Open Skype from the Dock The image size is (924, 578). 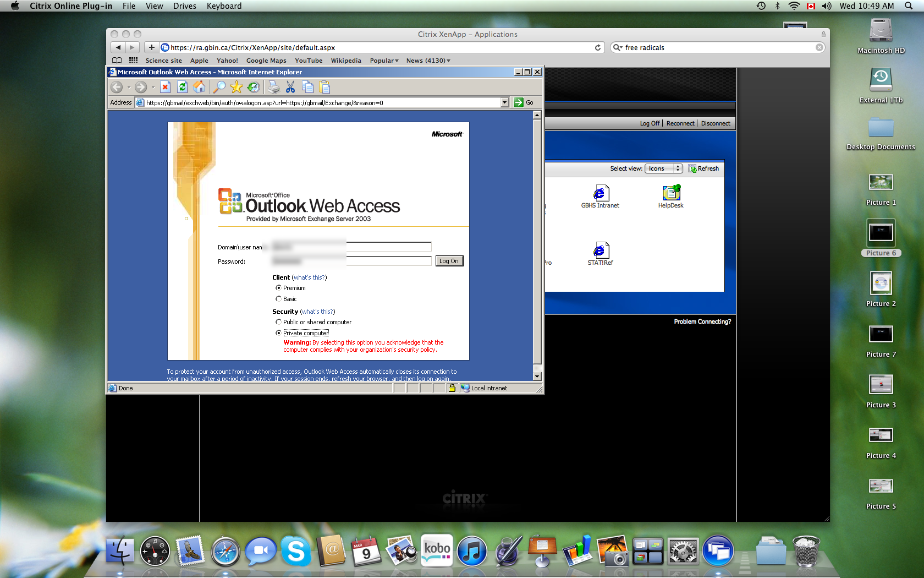point(296,550)
